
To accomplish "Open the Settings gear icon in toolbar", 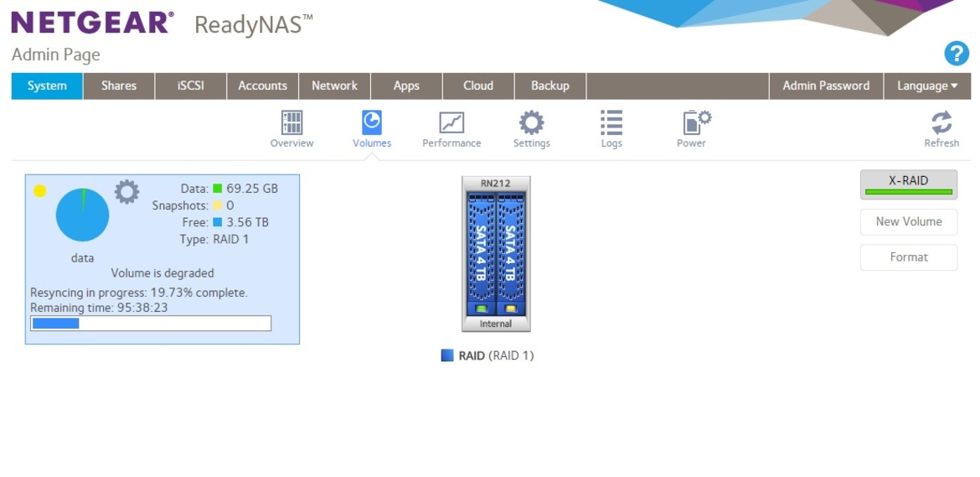I will click(x=531, y=122).
